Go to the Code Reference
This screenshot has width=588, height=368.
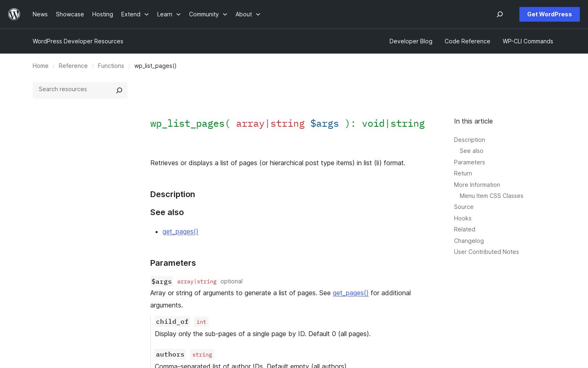coord(468,41)
